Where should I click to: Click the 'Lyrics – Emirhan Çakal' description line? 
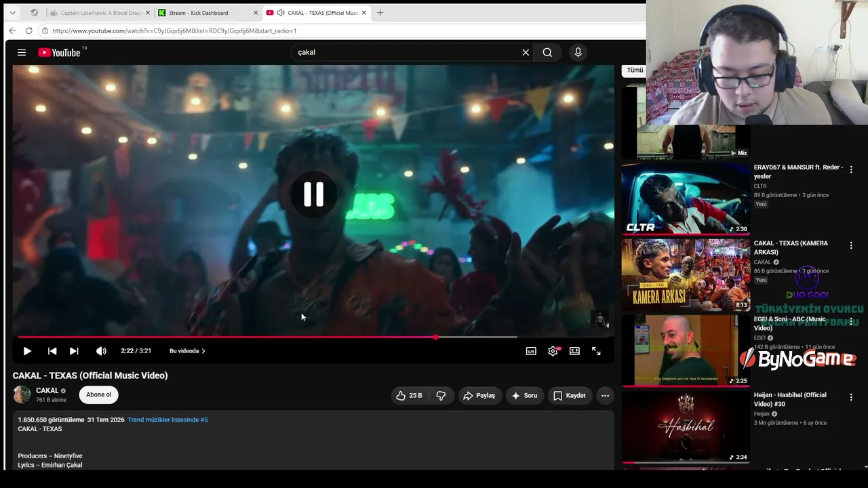point(50,465)
